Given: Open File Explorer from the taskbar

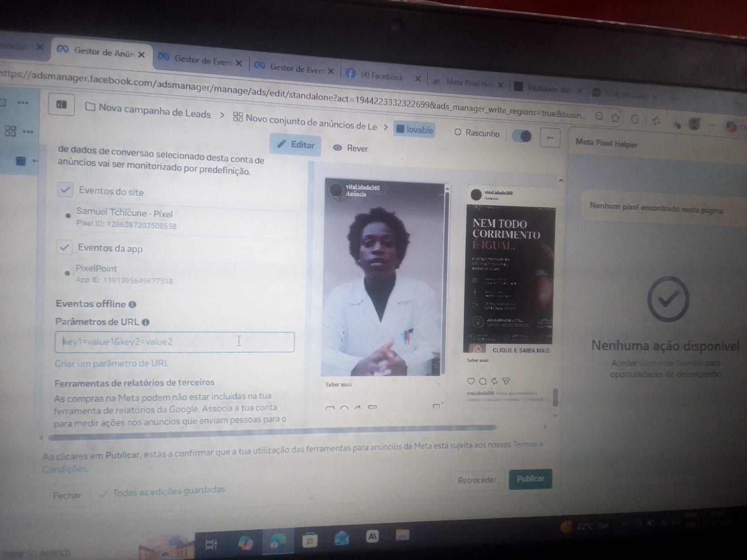Looking at the screenshot, I should point(402,535).
